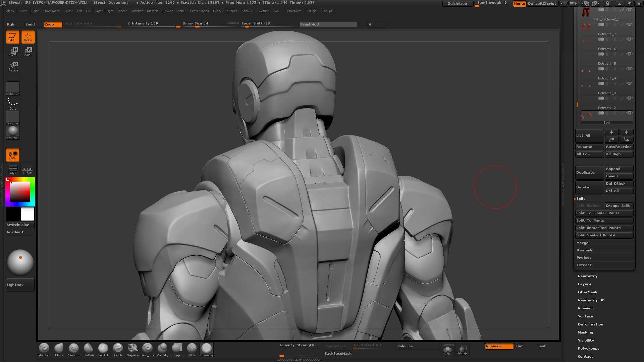Choose the ZProject brush
This screenshot has height=362, width=644.
[x=177, y=350]
